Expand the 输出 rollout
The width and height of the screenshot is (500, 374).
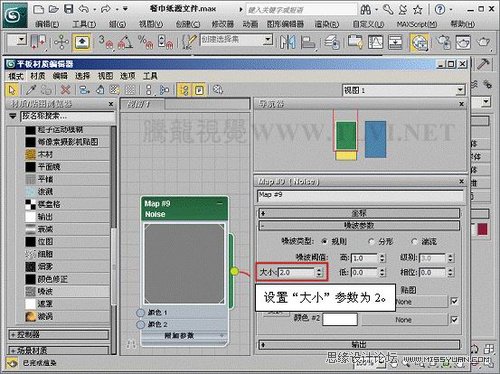pos(359,344)
